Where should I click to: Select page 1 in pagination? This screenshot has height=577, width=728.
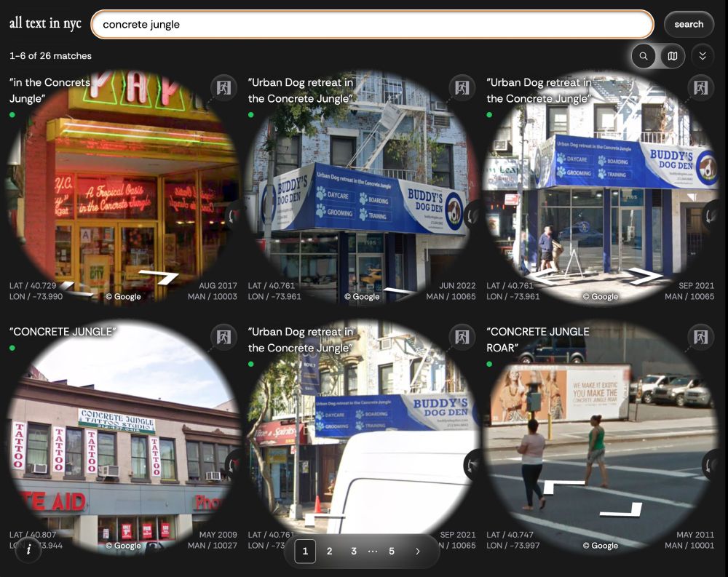(x=305, y=551)
